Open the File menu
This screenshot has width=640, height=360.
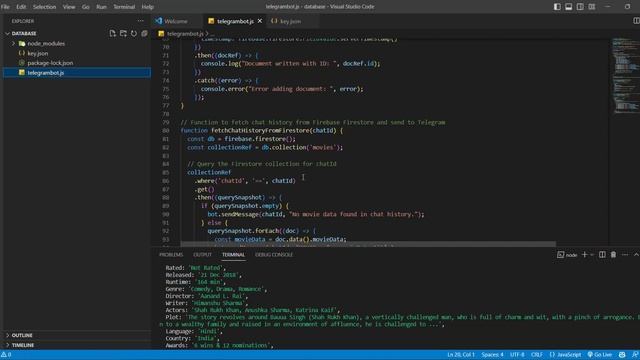click(5, 7)
